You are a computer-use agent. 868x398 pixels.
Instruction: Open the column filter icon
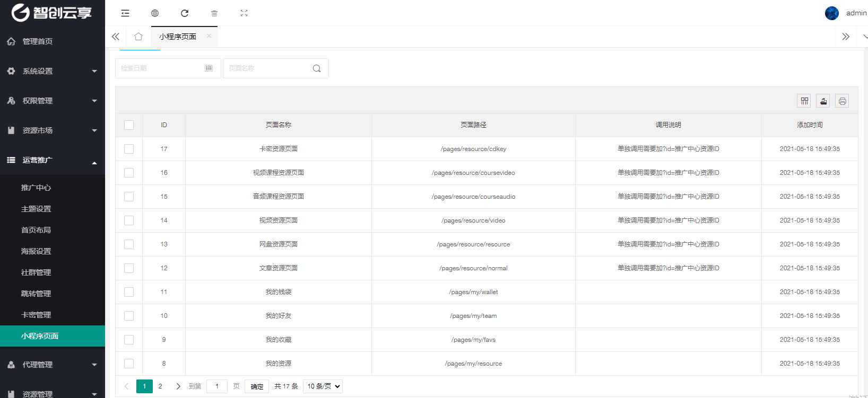pos(804,101)
